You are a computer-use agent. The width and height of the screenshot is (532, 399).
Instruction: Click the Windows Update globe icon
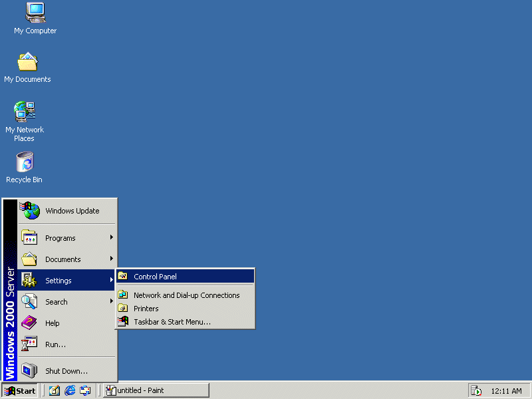pyautogui.click(x=29, y=210)
